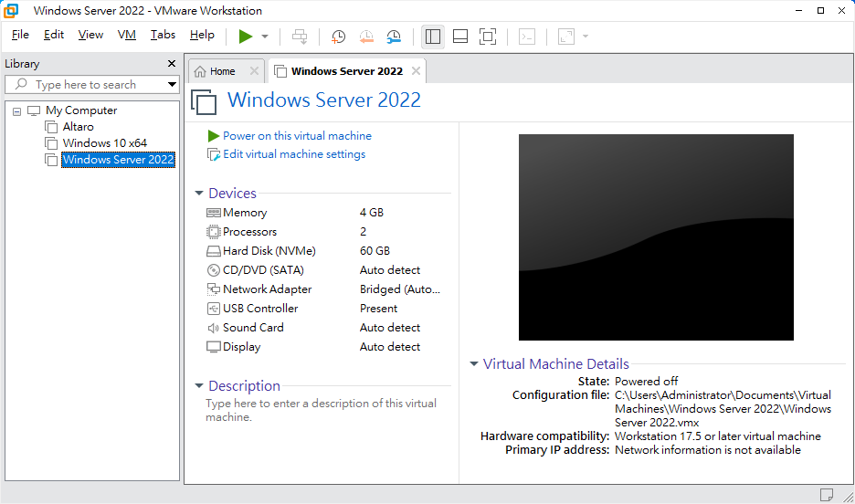The width and height of the screenshot is (855, 504).
Task: Collapse the Description section
Action: 199,386
